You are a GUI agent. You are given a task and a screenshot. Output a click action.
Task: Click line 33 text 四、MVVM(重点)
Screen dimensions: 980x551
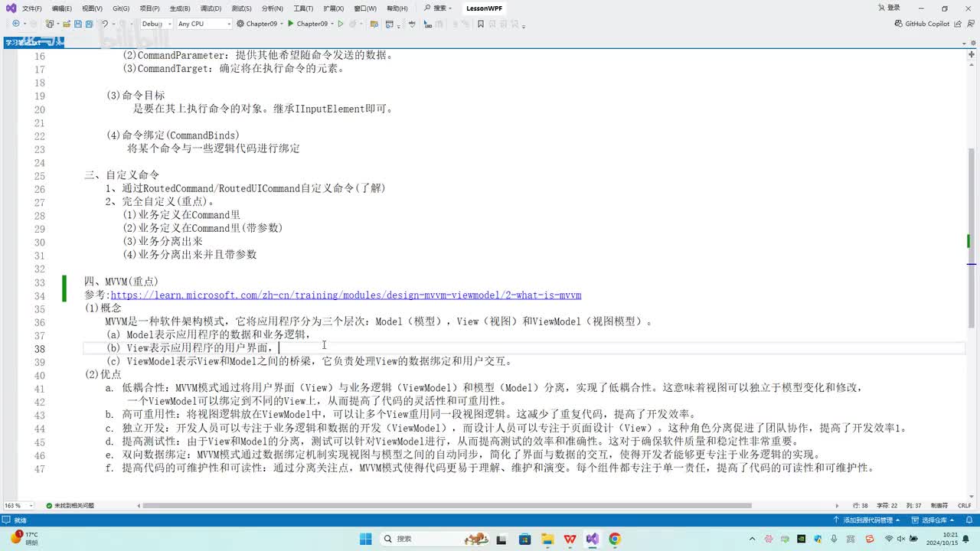(x=121, y=282)
